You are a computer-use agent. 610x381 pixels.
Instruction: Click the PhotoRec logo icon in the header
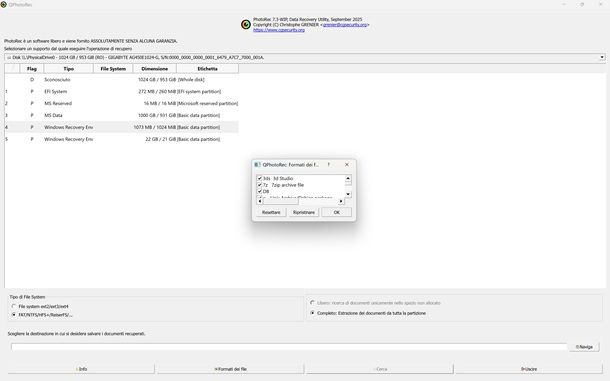246,25
